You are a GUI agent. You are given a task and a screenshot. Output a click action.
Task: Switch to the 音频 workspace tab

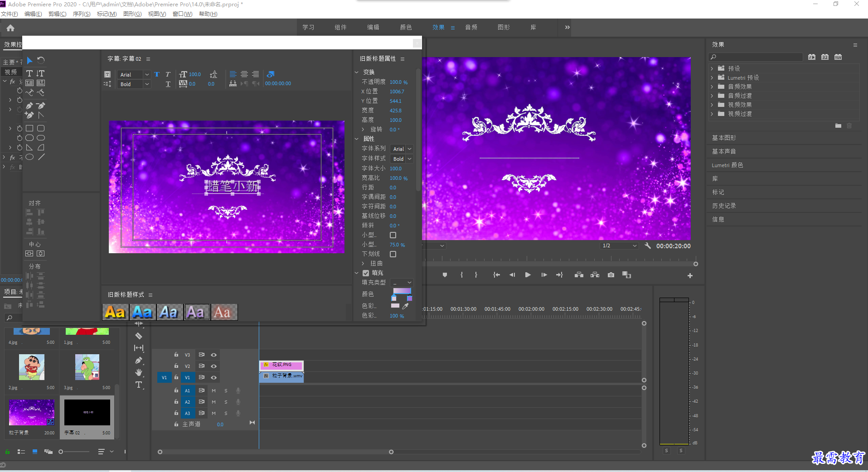471,27
